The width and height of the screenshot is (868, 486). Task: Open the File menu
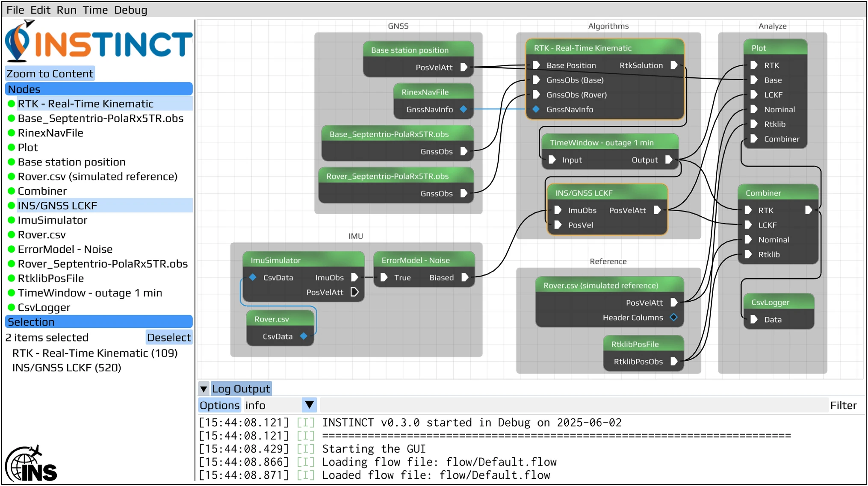point(15,9)
